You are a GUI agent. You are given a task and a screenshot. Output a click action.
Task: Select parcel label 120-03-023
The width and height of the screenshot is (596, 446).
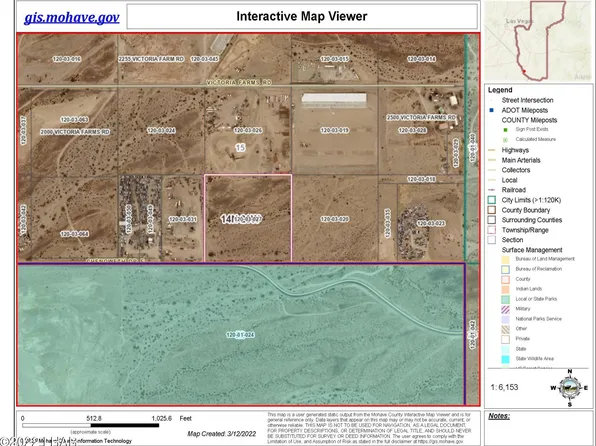pos(431,224)
